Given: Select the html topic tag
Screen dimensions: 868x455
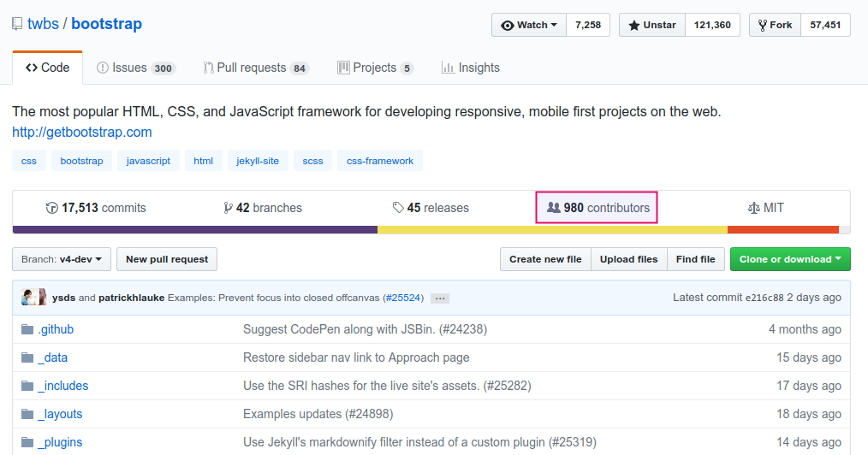Looking at the screenshot, I should (203, 161).
